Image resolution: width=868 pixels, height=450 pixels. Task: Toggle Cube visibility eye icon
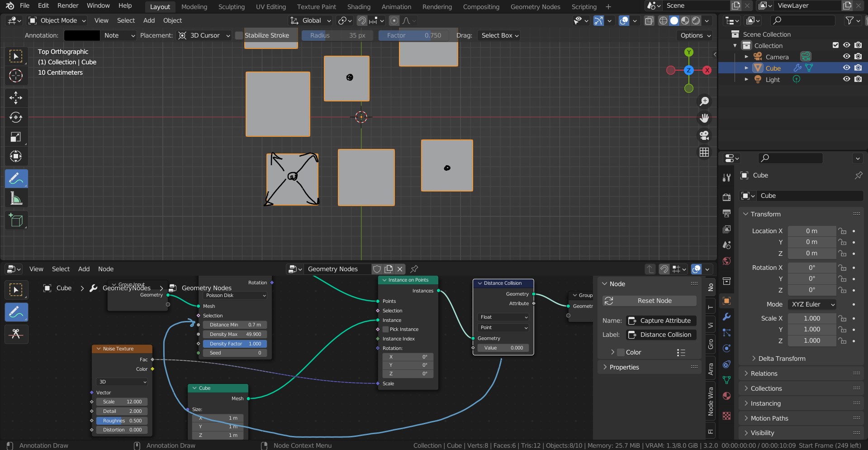pyautogui.click(x=847, y=67)
